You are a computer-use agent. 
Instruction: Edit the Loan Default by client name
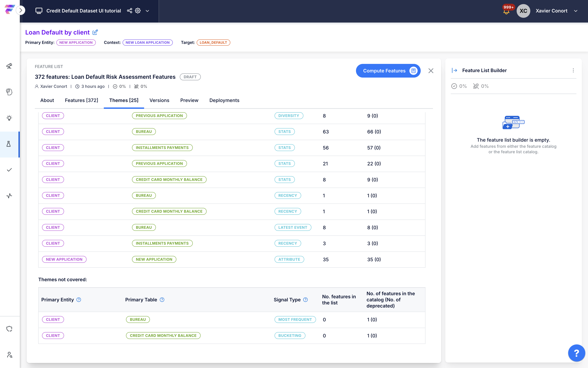pyautogui.click(x=95, y=32)
